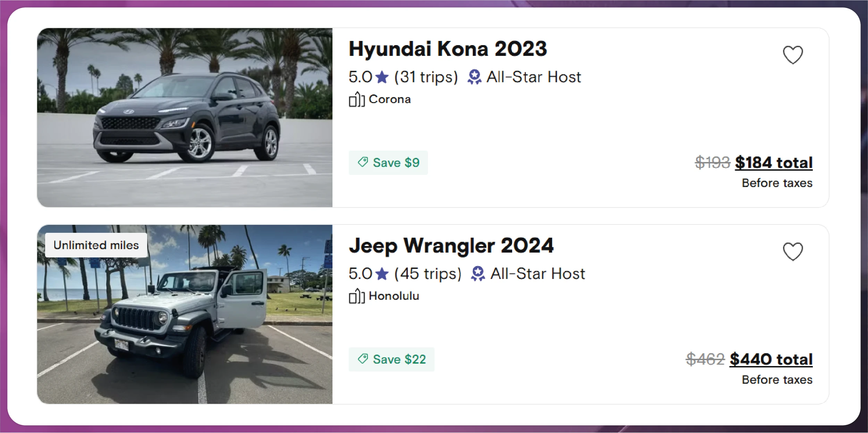The width and height of the screenshot is (868, 433).
Task: Open the $440 total price breakdown
Action: (771, 359)
